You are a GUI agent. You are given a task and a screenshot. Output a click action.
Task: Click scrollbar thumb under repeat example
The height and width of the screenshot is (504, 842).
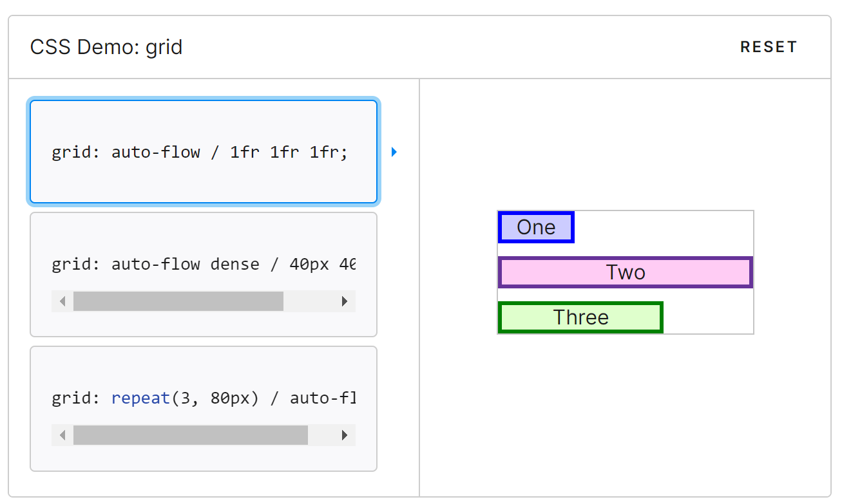coord(191,435)
